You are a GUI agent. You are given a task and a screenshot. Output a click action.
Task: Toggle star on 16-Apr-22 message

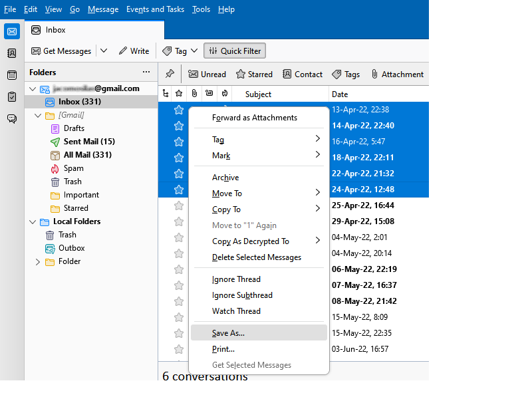point(179,142)
